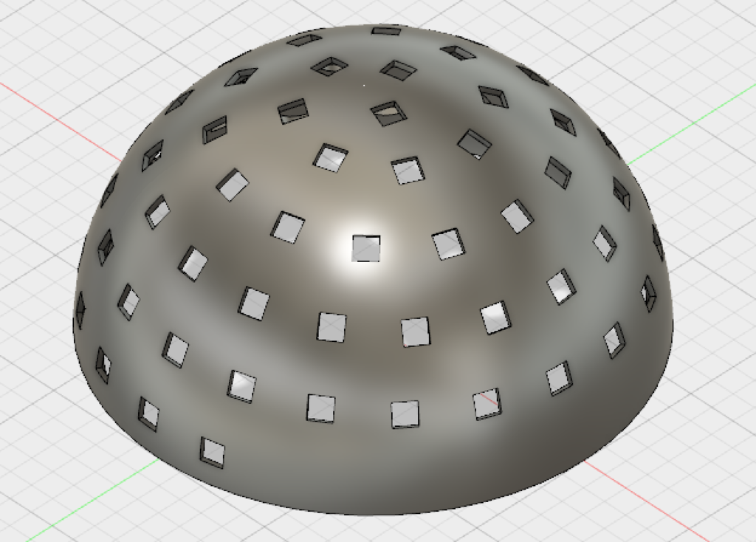
Task: Pick the square hole inside the bright highlight
Action: (x=366, y=249)
